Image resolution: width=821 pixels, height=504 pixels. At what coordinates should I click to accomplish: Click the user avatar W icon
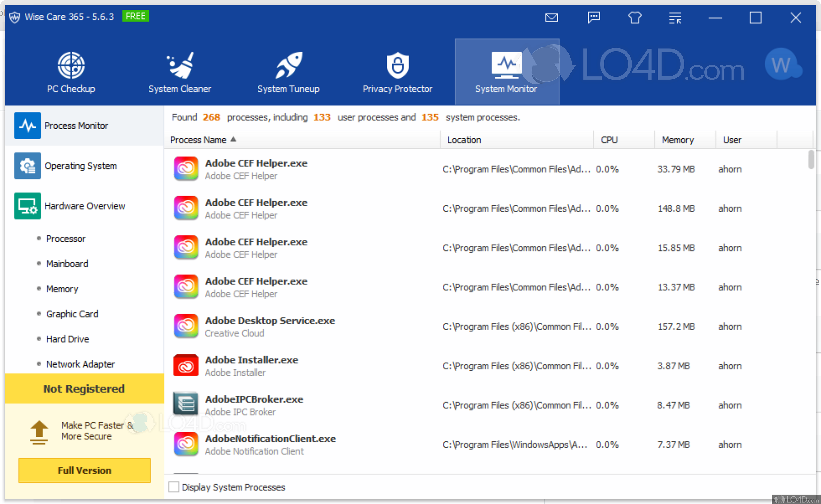tap(782, 64)
